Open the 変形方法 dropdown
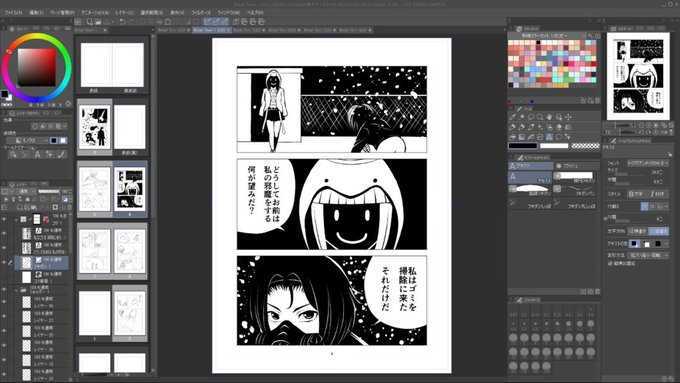 tap(648, 255)
